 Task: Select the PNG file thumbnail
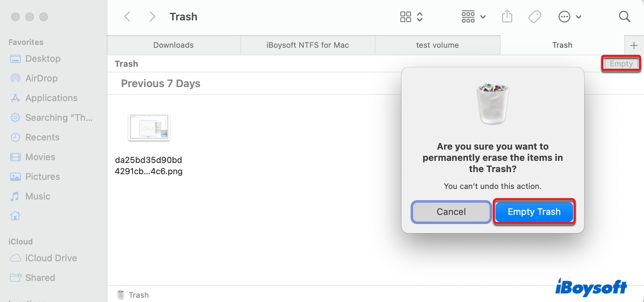point(149,127)
